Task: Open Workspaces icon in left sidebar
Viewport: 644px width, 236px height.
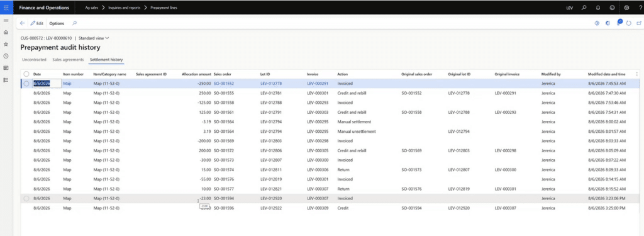Action: 6,68
